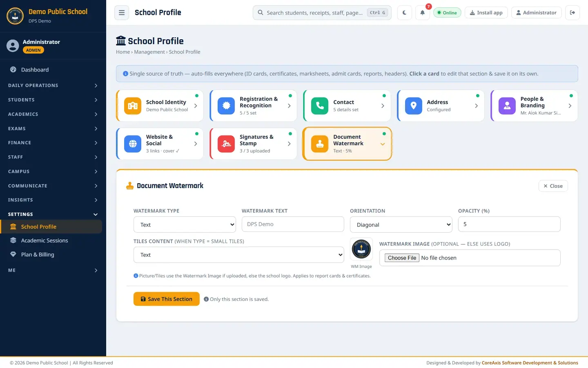Open the Tiles Content dropdown
The width and height of the screenshot is (588, 368).
[239, 255]
